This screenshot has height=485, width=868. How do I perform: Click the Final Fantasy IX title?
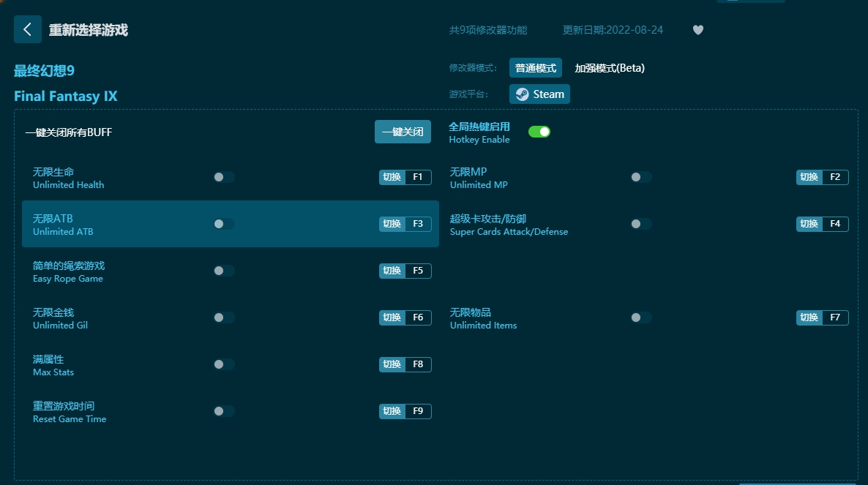coord(65,97)
